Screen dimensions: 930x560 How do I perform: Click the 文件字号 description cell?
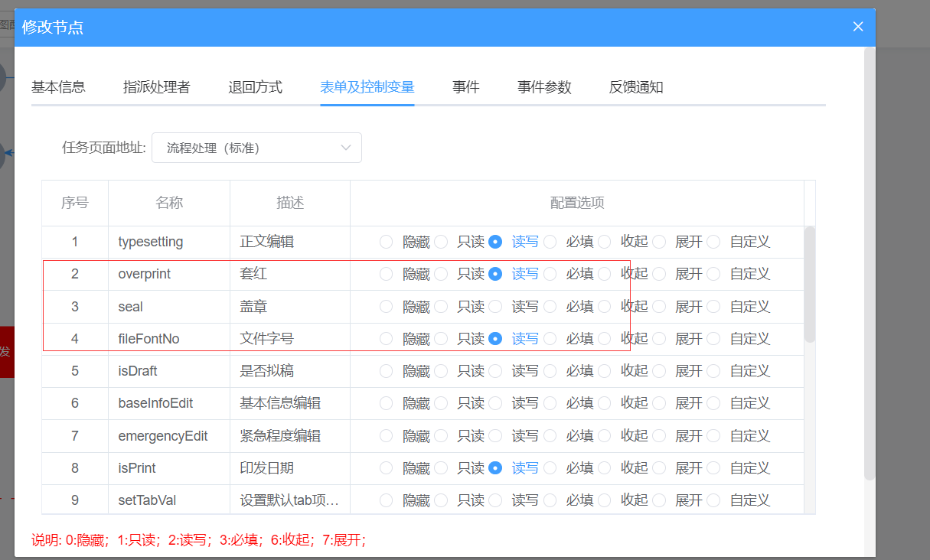click(290, 338)
